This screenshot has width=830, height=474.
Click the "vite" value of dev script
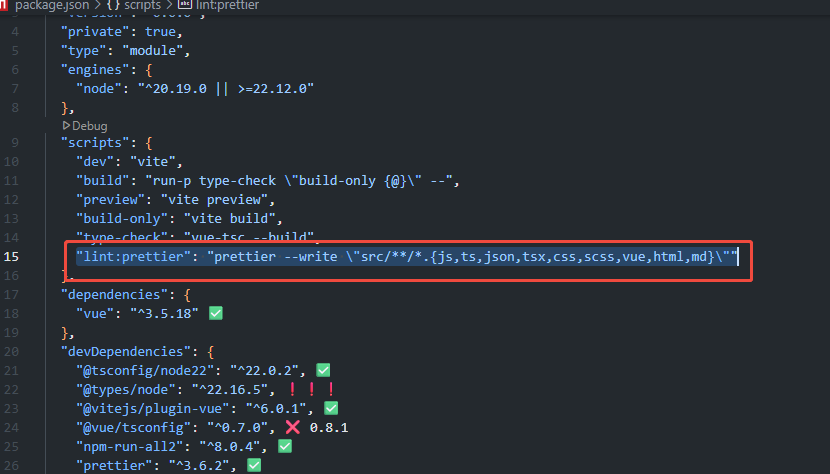[x=152, y=162]
